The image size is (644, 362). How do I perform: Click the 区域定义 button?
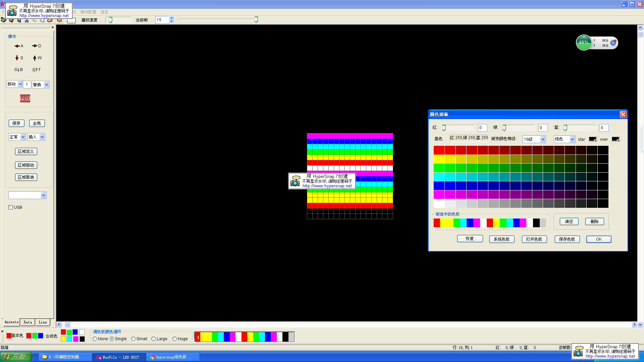click(x=26, y=152)
